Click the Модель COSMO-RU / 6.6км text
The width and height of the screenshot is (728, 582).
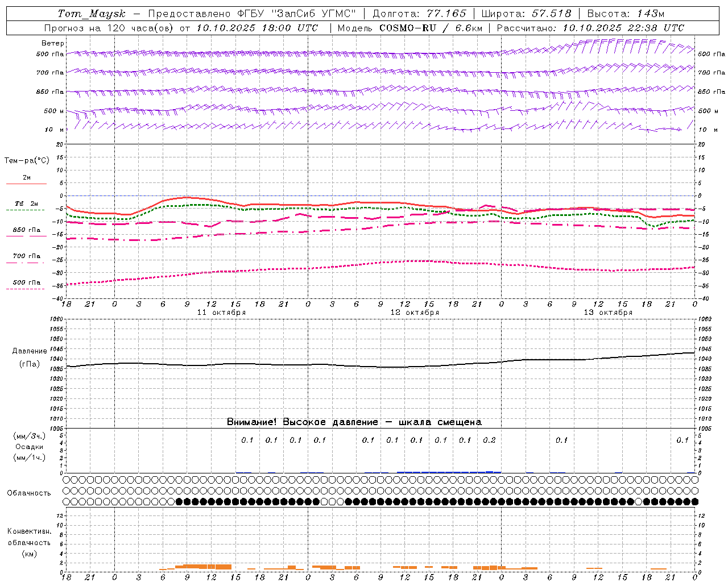point(410,28)
